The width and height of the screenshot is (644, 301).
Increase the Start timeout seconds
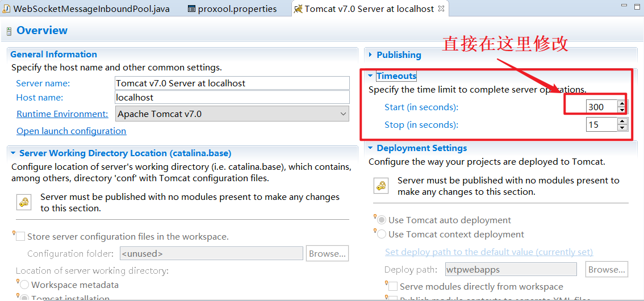[622, 103]
